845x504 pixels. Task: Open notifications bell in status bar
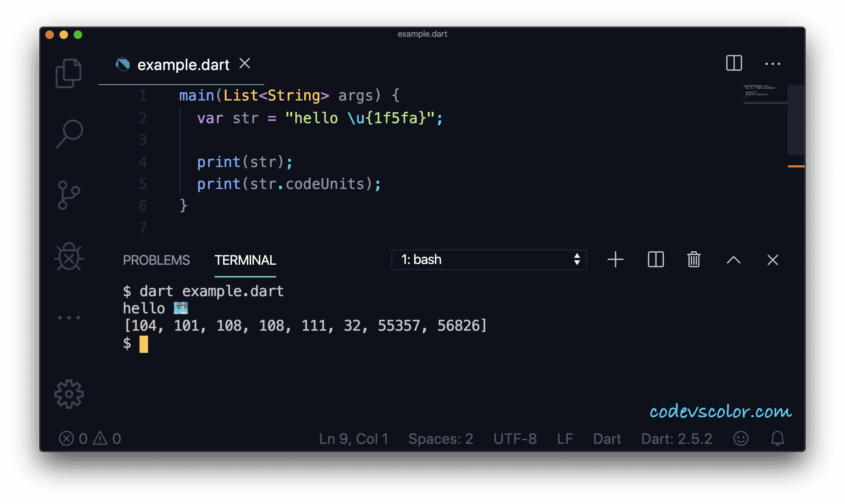click(x=778, y=439)
